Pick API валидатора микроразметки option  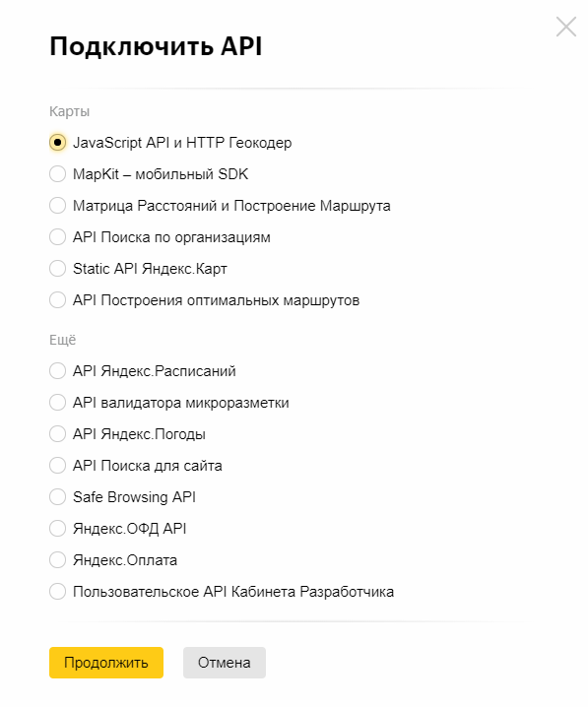click(x=57, y=403)
